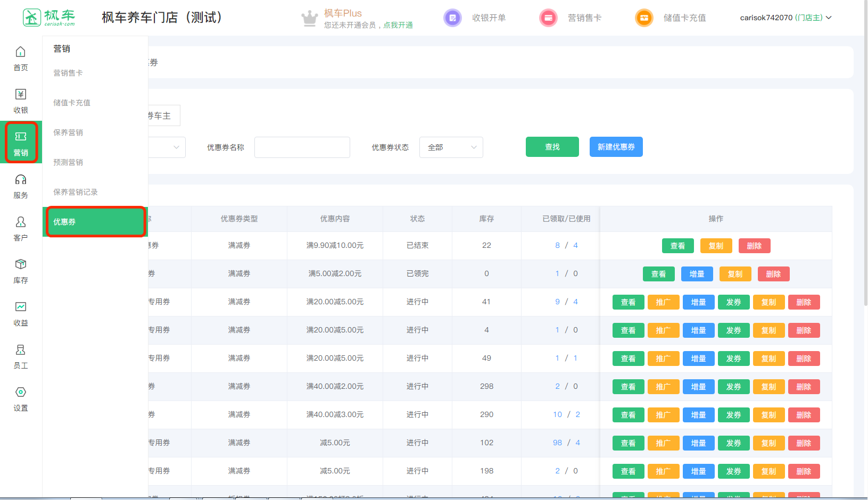
Task: Click the orange 储值卡充值 header icon
Action: coord(644,18)
